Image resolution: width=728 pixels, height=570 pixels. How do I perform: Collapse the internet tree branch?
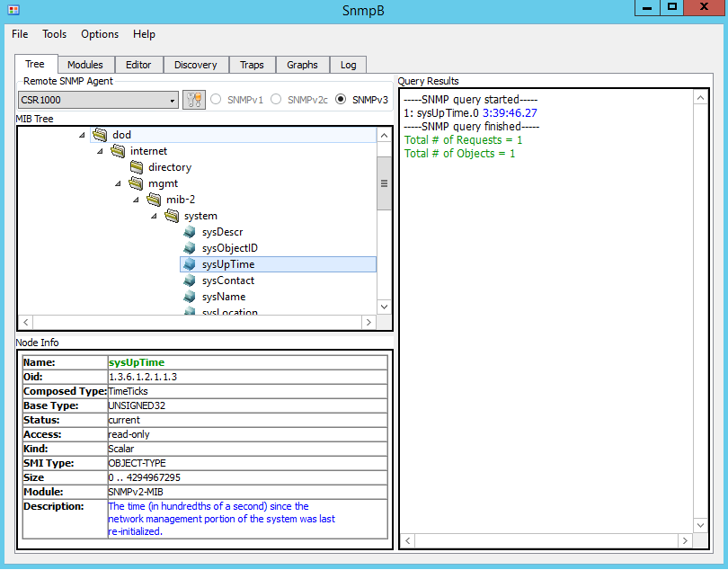(101, 150)
